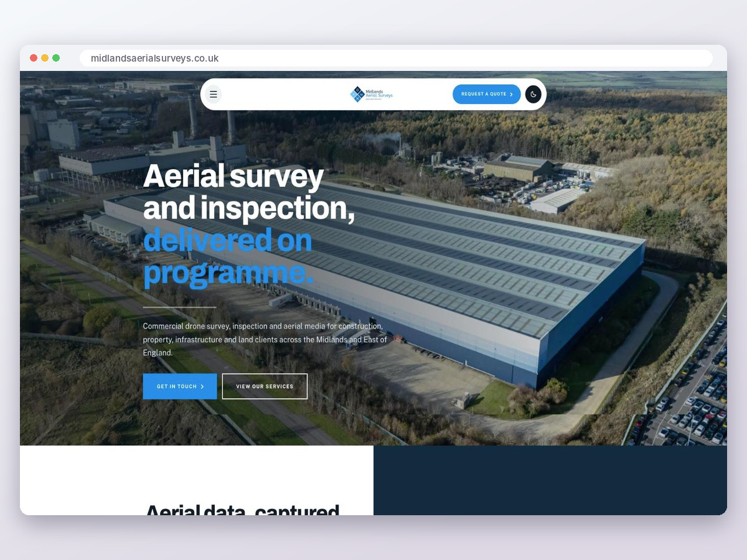Open the hamburger navigation menu
Image resolution: width=747 pixels, height=560 pixels.
[x=214, y=95]
